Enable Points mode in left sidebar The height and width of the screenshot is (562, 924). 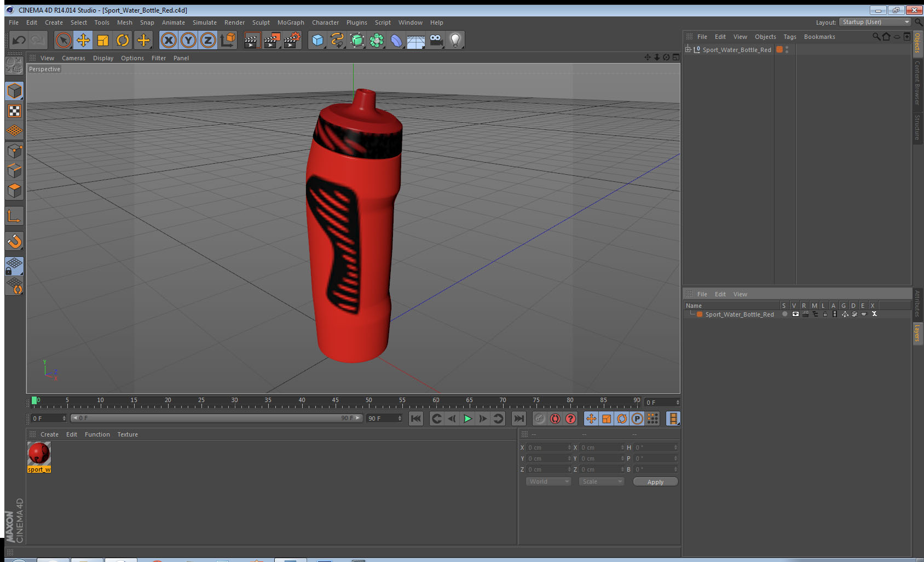[x=14, y=151]
